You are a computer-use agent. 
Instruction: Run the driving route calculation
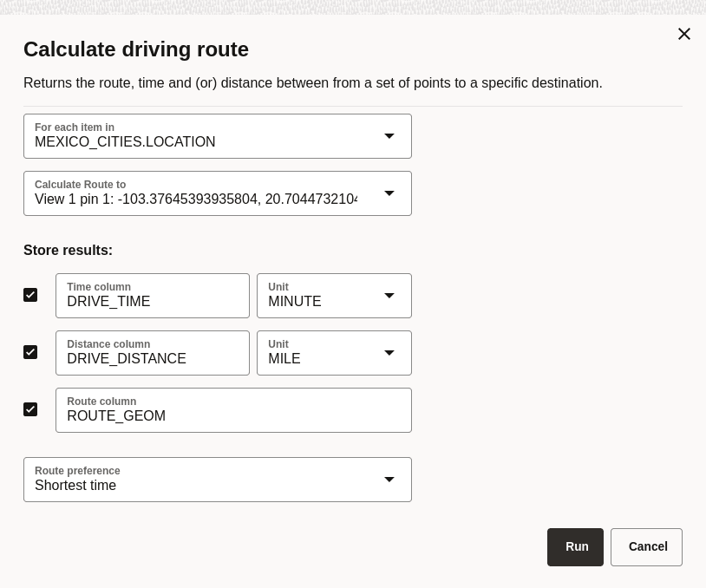[575, 547]
